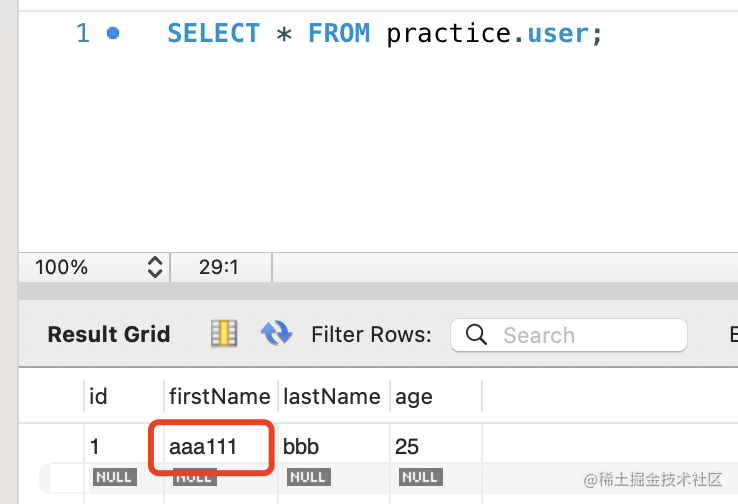Sort by the firstName column header

pos(220,396)
